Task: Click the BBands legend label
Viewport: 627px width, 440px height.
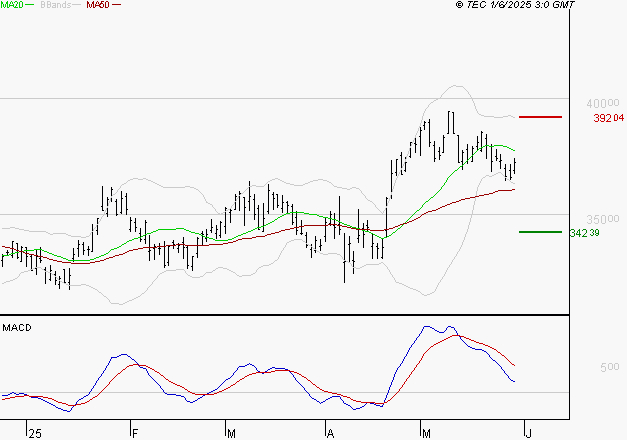Action: (x=56, y=5)
